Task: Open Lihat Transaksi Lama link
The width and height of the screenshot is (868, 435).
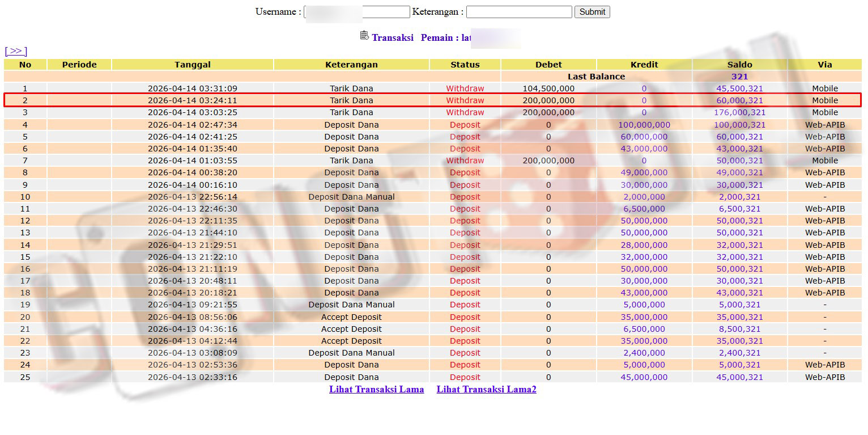Action: (x=377, y=389)
